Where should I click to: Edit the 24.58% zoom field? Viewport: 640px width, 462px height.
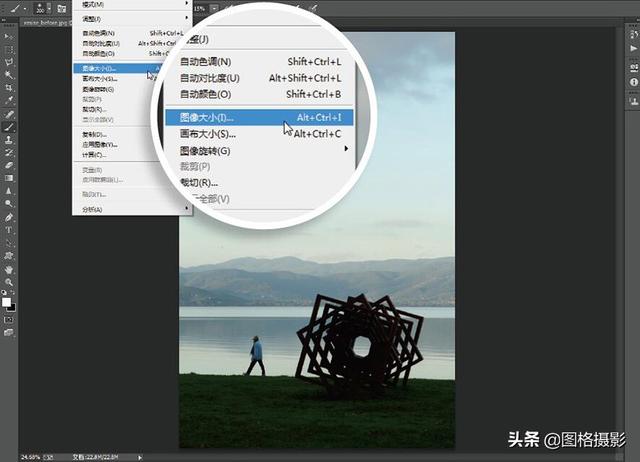[x=31, y=458]
